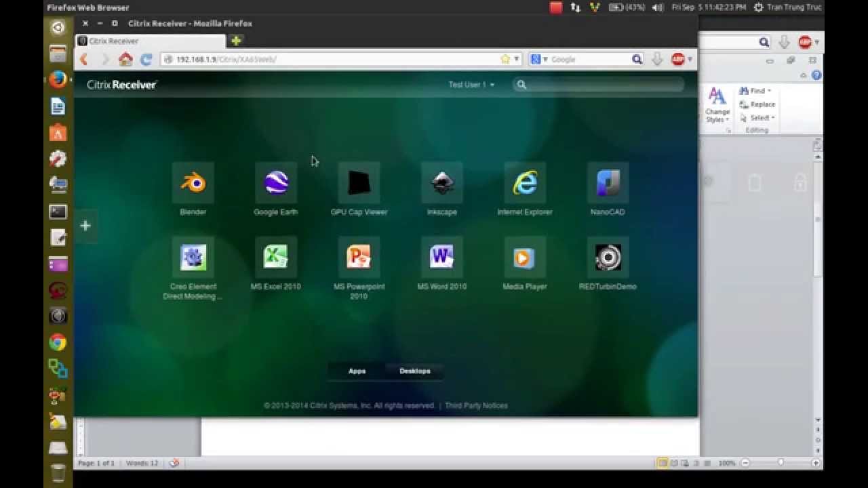Image resolution: width=868 pixels, height=488 pixels.
Task: Start Internet Explorer from Citrix Receiver
Action: coord(525,183)
